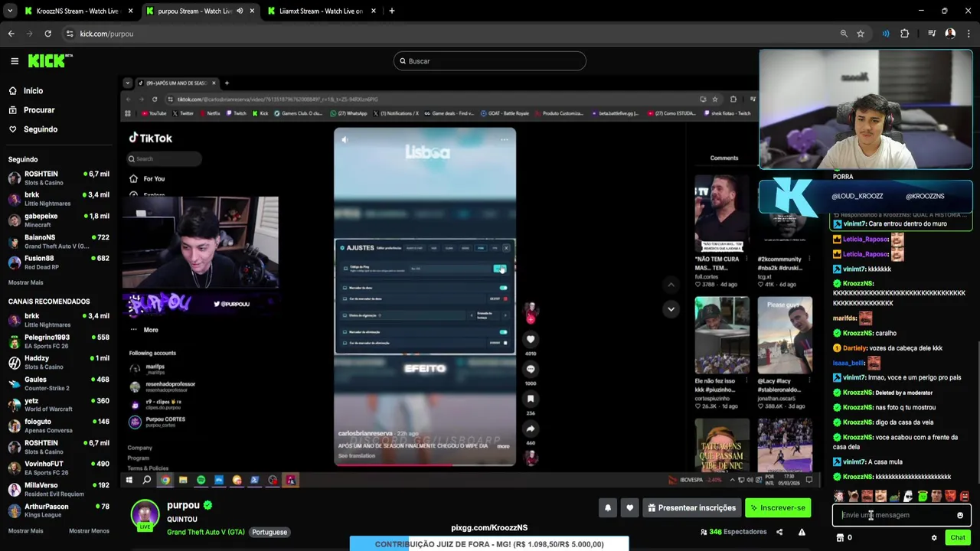
Task: Toggle follow with the heart button
Action: point(629,507)
